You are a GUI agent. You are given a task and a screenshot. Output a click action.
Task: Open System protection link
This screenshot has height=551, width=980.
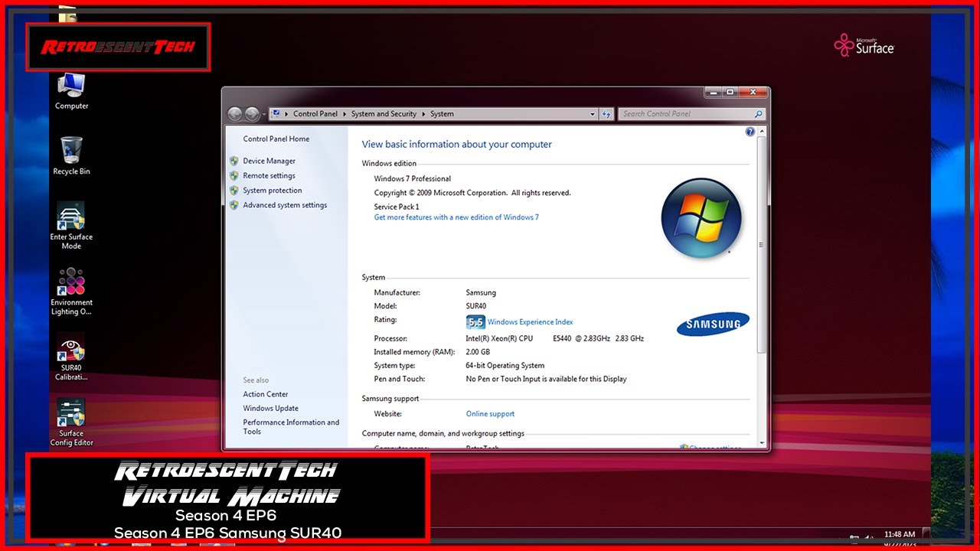tap(273, 191)
